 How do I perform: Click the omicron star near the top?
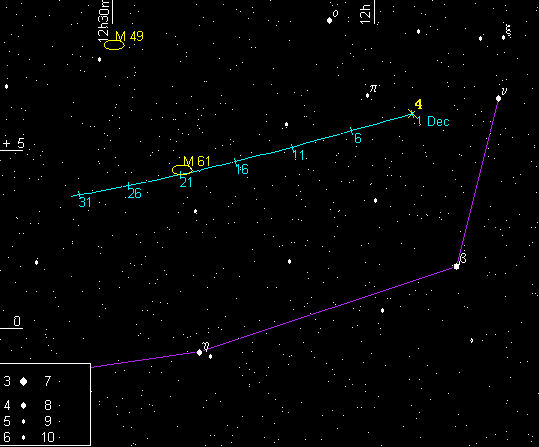[x=329, y=20]
